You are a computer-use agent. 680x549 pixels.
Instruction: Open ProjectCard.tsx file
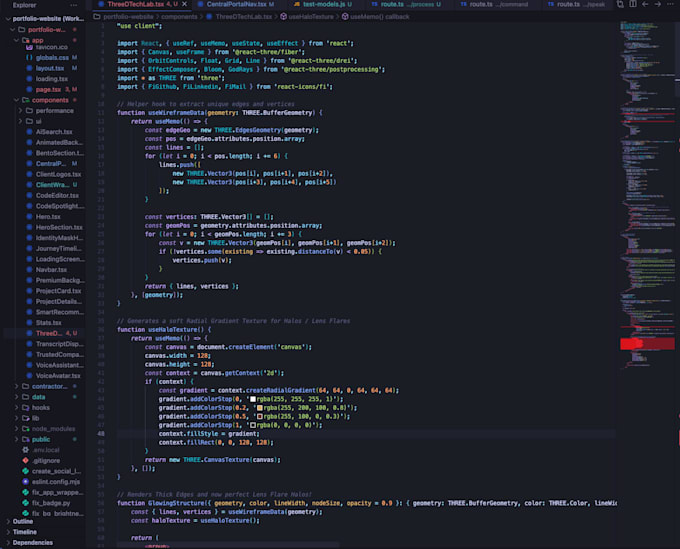pos(58,291)
